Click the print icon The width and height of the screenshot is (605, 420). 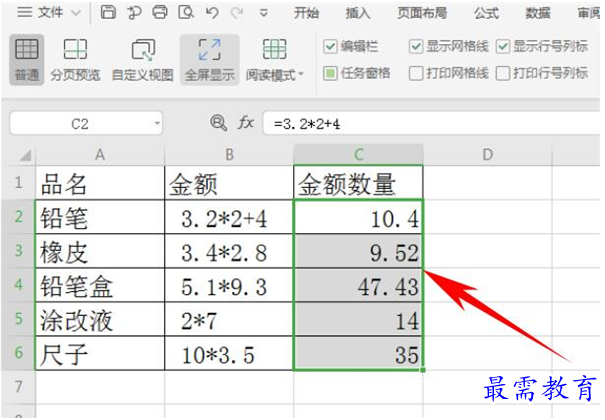160,12
